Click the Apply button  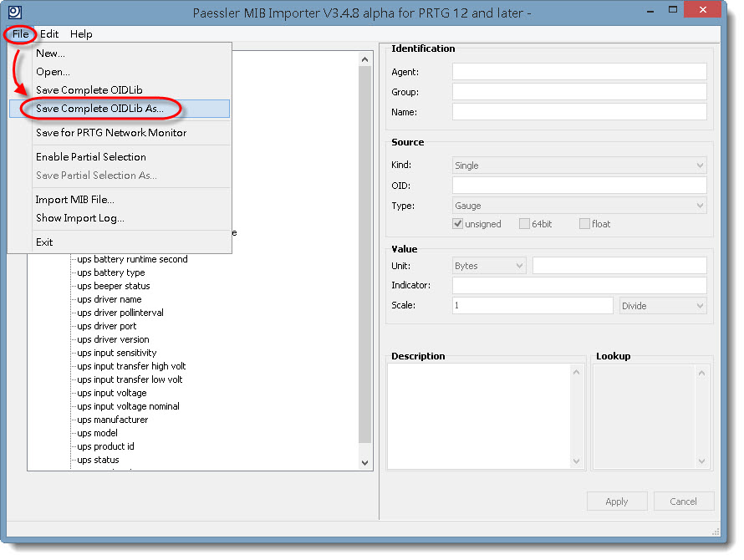pos(617,501)
